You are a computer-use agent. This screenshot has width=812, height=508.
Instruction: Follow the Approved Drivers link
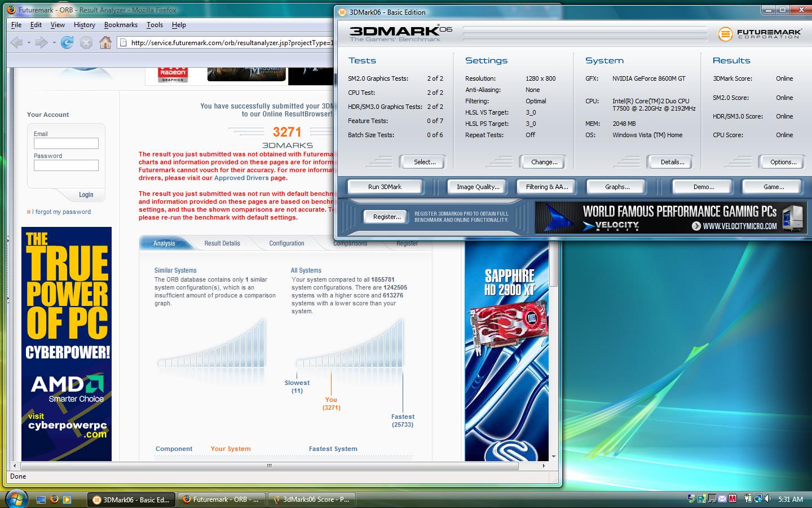(x=241, y=178)
